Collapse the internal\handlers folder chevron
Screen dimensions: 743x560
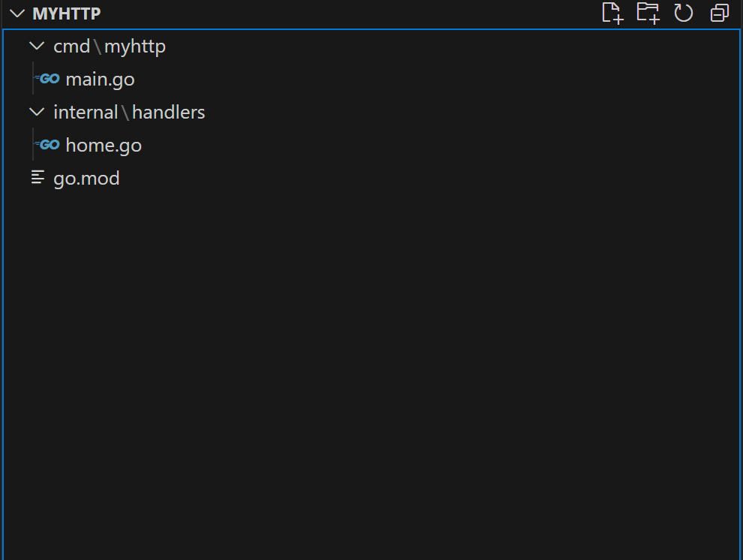36,113
